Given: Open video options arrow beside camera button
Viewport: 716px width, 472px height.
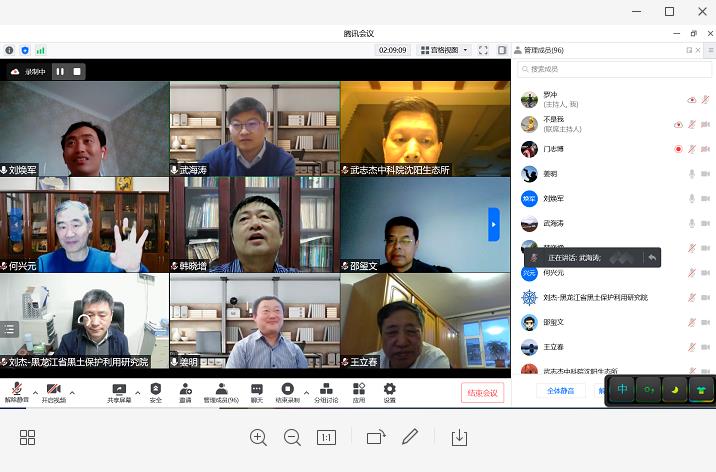Looking at the screenshot, I should (x=74, y=391).
